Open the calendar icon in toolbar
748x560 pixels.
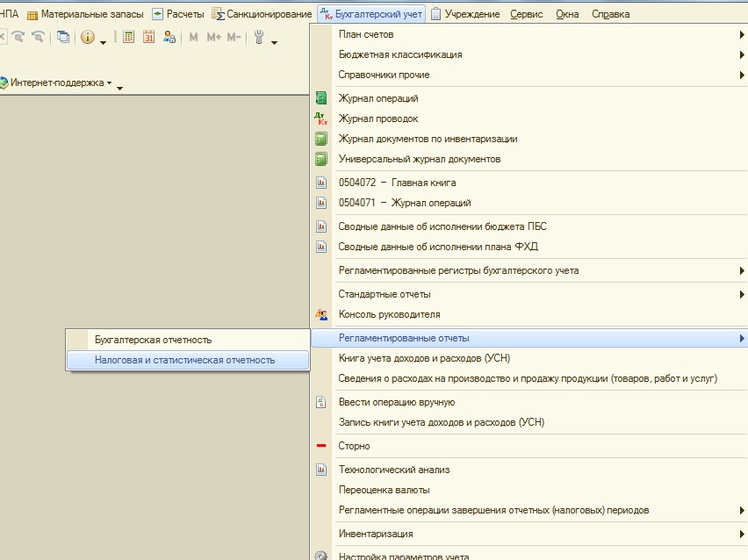click(148, 37)
